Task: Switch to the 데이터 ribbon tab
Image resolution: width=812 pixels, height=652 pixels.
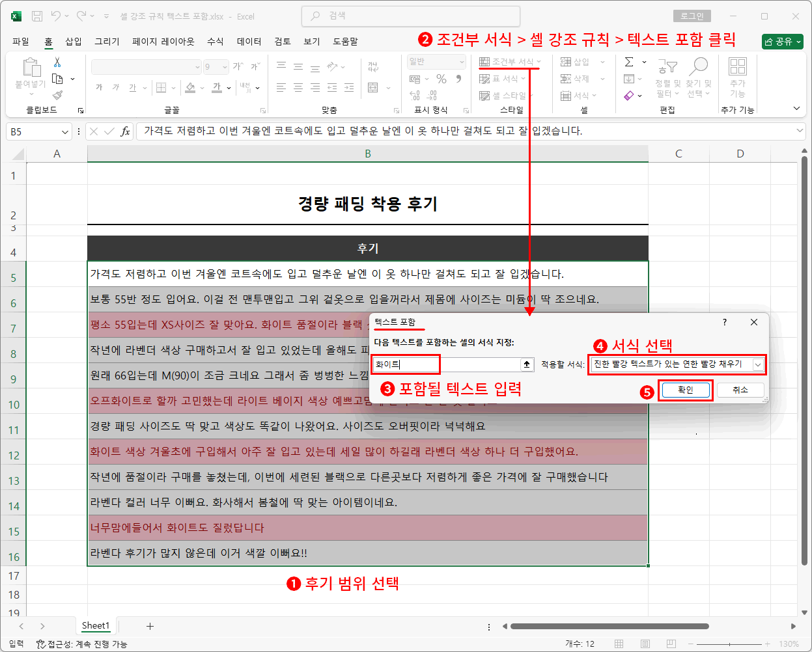Action: point(249,41)
